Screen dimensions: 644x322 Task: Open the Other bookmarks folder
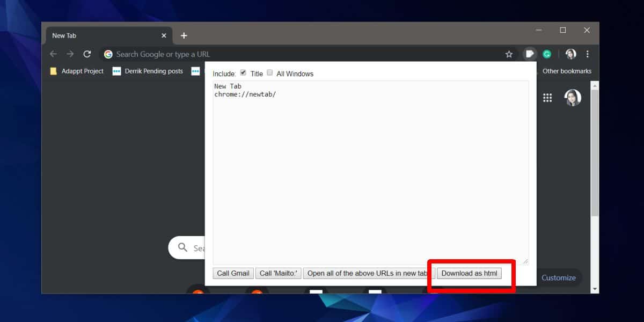pos(567,71)
